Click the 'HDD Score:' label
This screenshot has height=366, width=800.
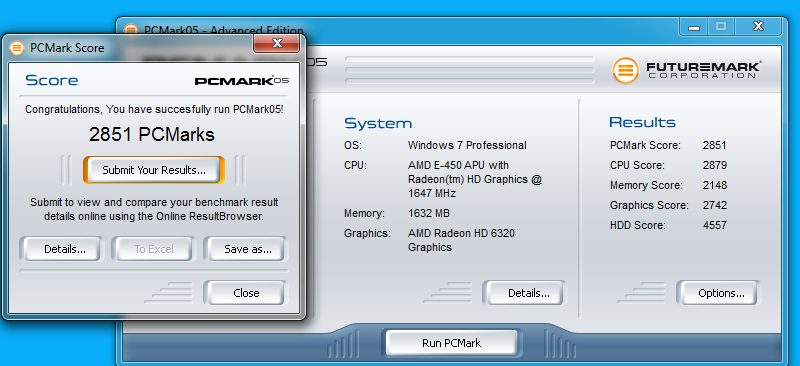coord(638,225)
